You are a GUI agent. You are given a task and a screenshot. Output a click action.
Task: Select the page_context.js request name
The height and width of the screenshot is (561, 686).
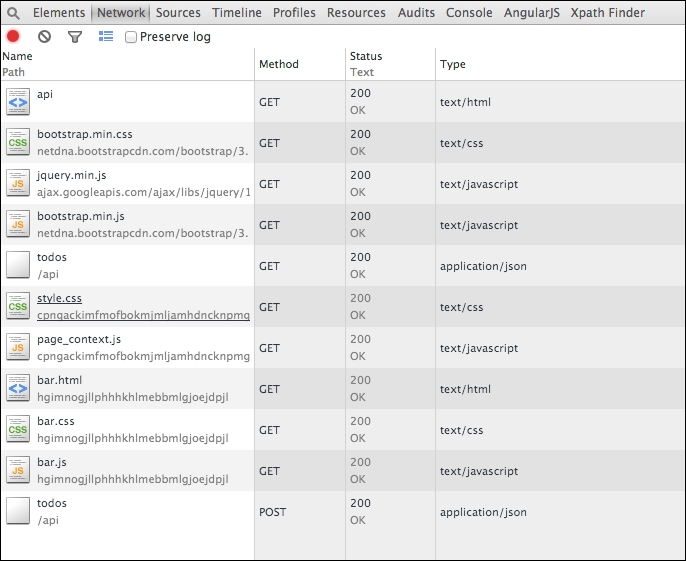(x=79, y=340)
